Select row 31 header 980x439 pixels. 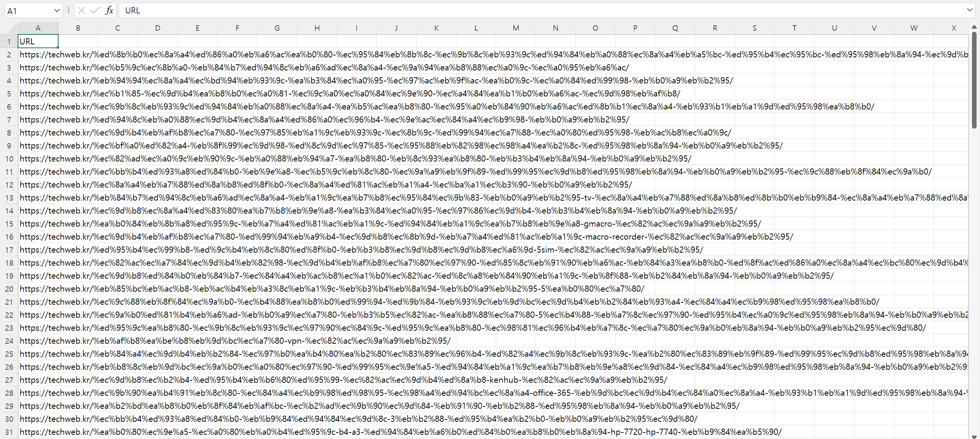pos(9,432)
